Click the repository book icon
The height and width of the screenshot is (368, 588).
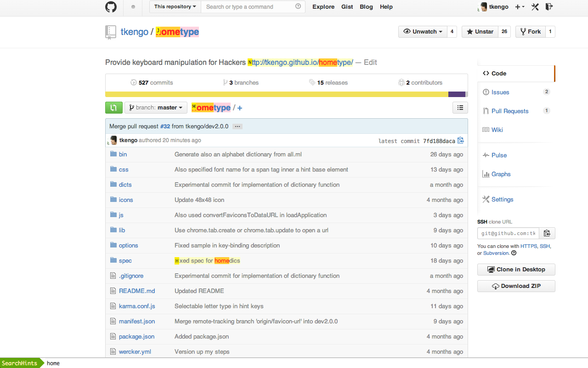111,32
